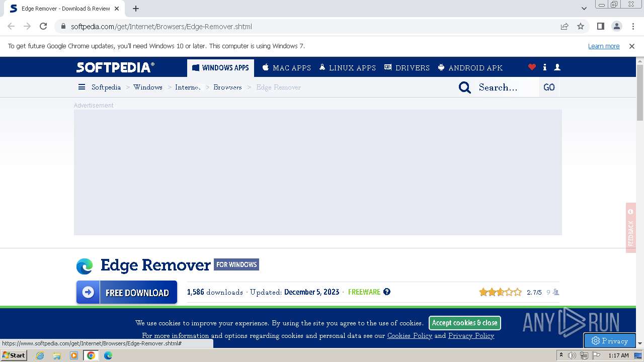This screenshot has height=362, width=644.
Task: Rate using the star rating
Action: pos(501,292)
